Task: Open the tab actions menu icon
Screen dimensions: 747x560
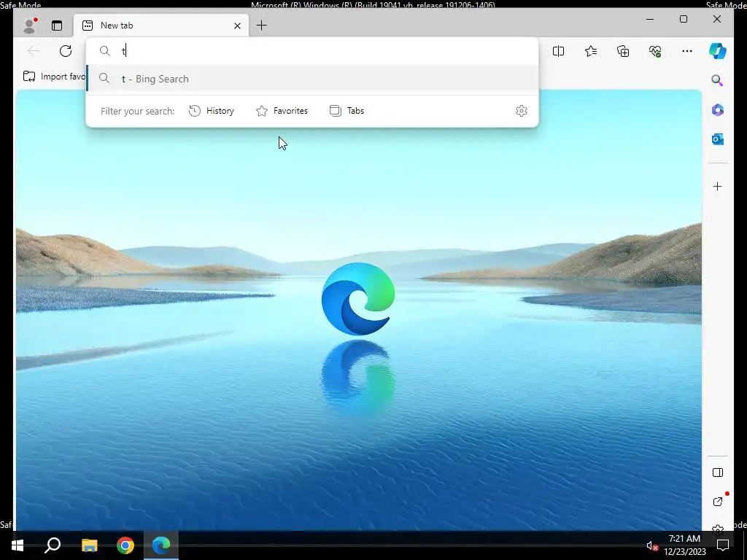Action: point(57,26)
